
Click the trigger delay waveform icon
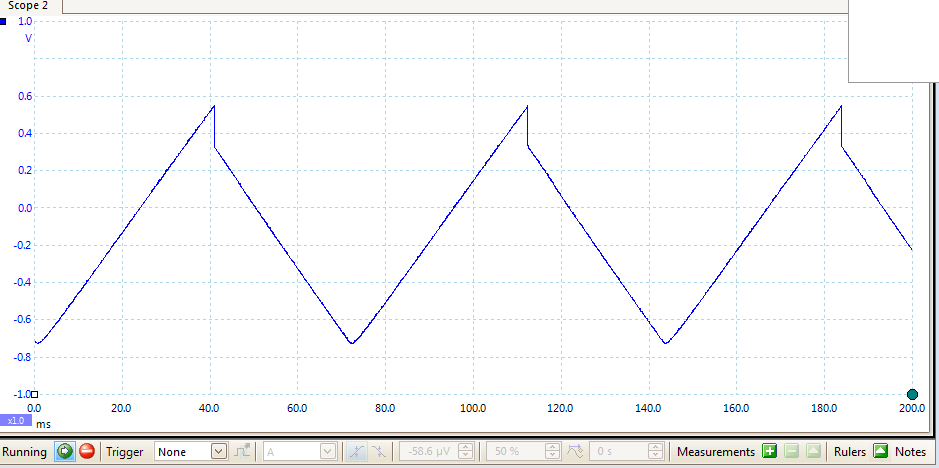pos(575,452)
